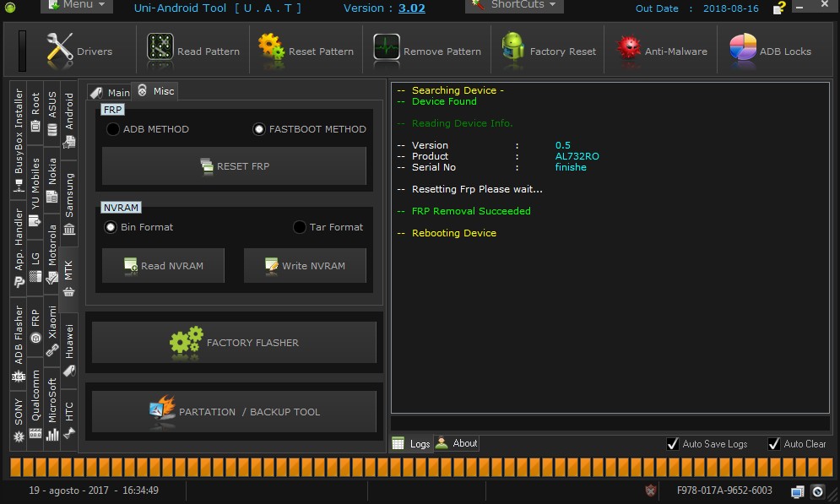This screenshot has width=840, height=504.
Task: Select the App. Handler side tab
Action: coord(19,247)
